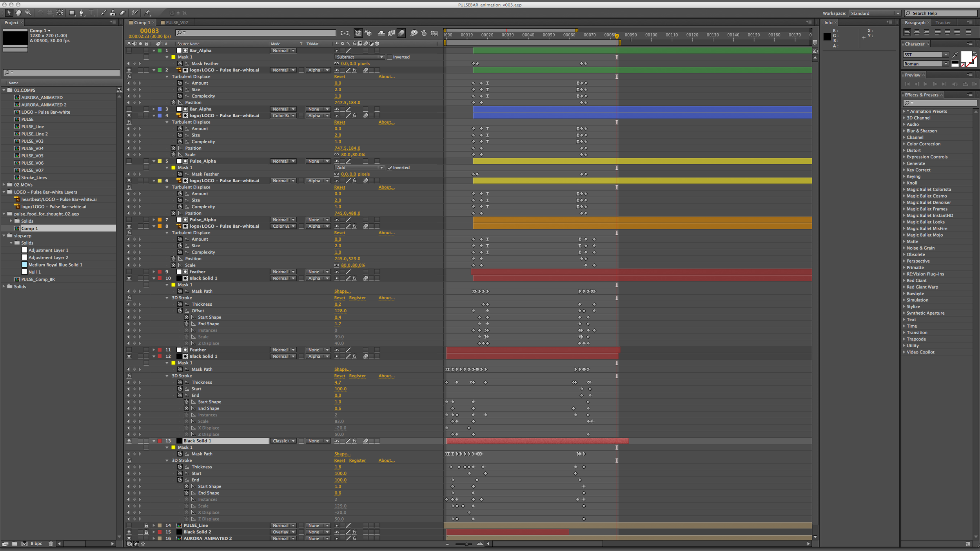Select the Pen tool
This screenshot has height=551, width=980.
(x=82, y=13)
